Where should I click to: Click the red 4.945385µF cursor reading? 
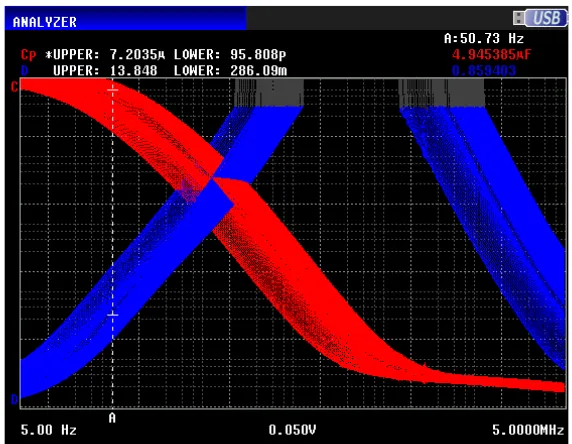click(491, 55)
